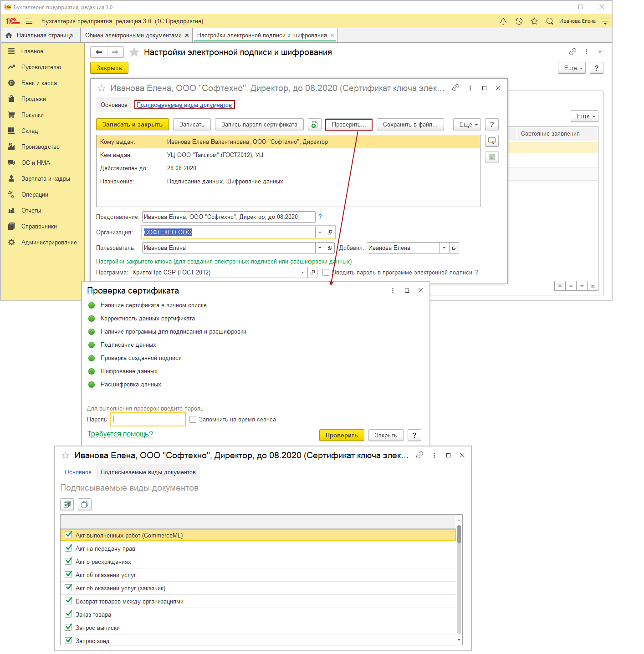Open the Организация field's open-form button
Image resolution: width=644 pixels, height=654 pixels.
pos(330,232)
